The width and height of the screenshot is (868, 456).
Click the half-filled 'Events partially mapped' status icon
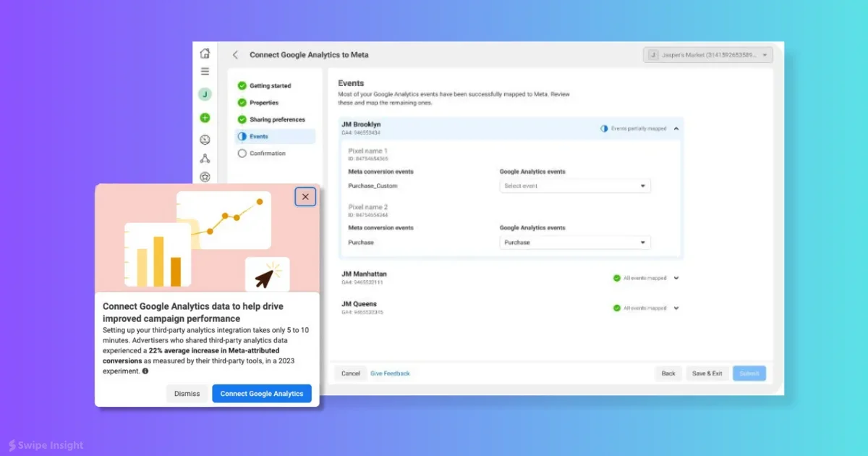pyautogui.click(x=604, y=129)
